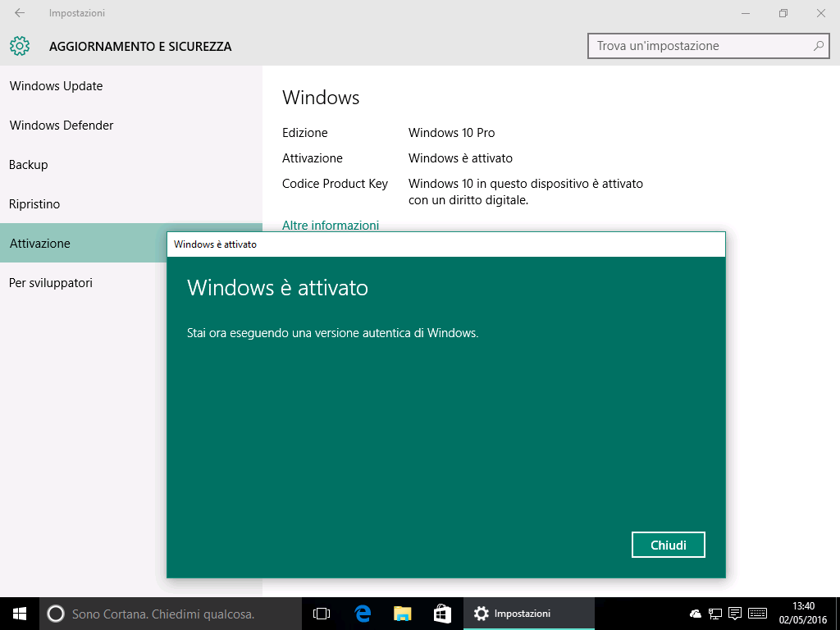
Task: Open the Backup settings section
Action: pos(131,164)
